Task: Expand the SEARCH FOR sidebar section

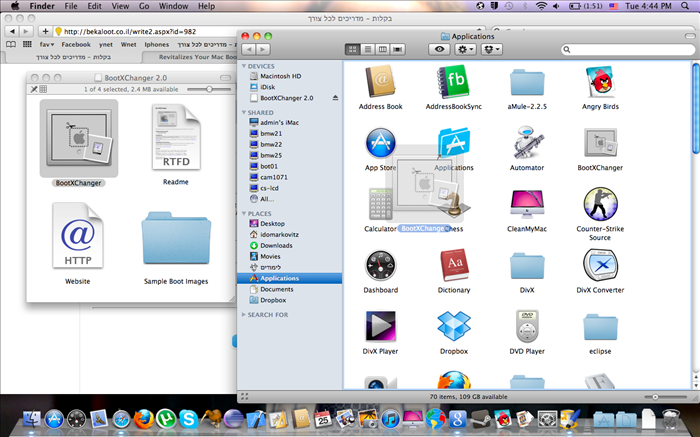Action: pyautogui.click(x=244, y=315)
